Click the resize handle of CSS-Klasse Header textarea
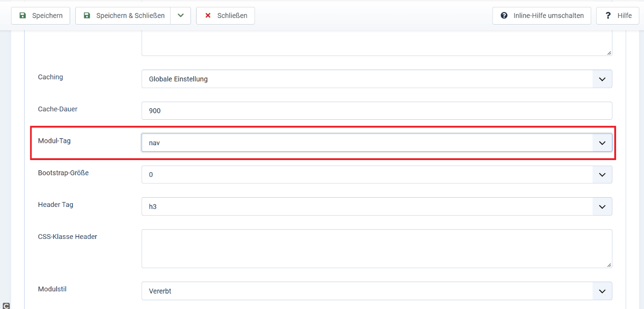Screen dimensions: 644x309 pos(609,264)
